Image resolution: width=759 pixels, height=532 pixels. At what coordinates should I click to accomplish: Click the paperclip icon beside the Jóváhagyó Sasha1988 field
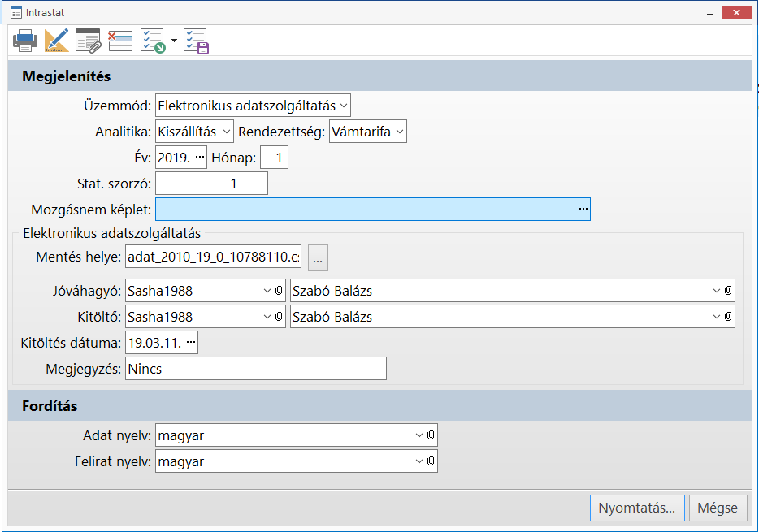[x=278, y=291]
